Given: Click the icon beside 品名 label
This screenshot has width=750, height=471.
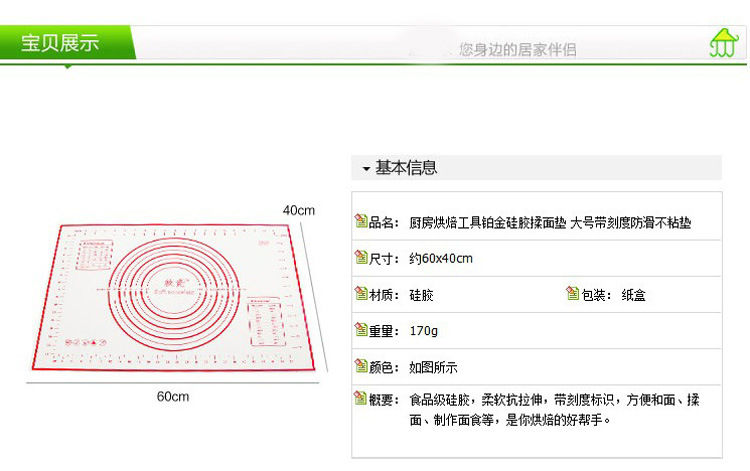Looking at the screenshot, I should tap(361, 222).
